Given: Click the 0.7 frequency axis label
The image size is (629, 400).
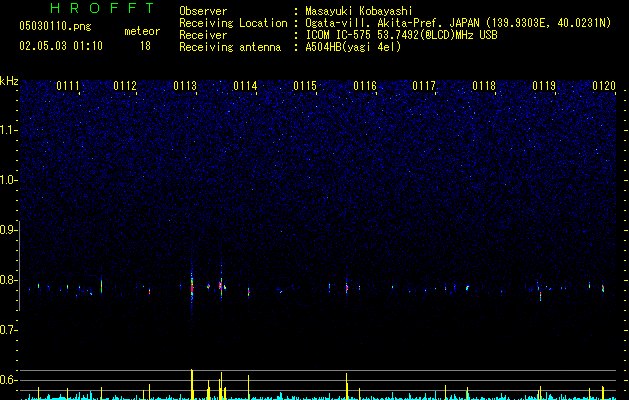Looking at the screenshot, I should click(x=8, y=330).
